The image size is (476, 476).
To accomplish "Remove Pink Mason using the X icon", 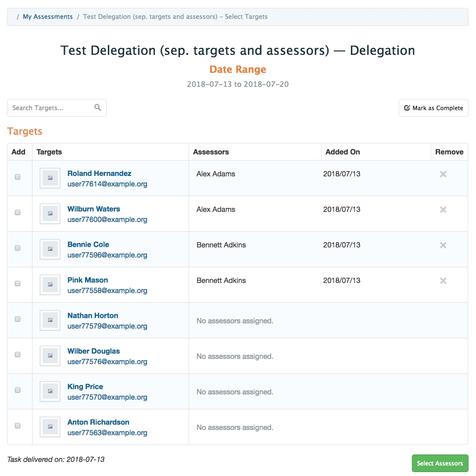I will tap(443, 281).
